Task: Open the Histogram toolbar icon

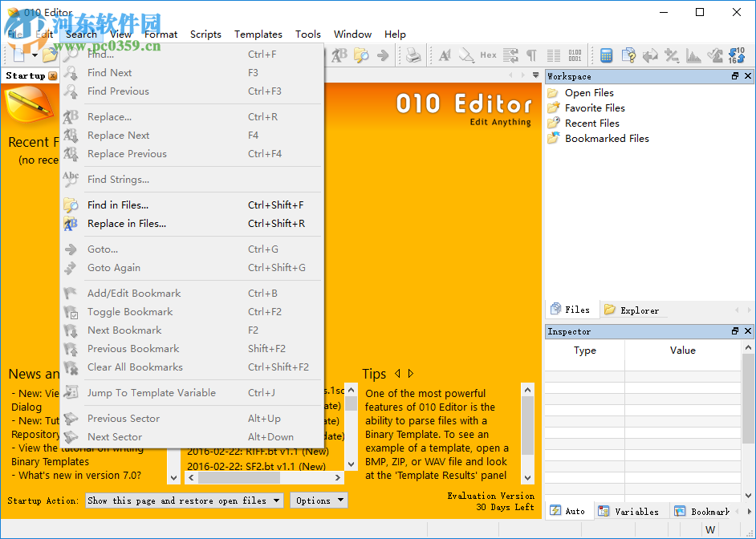Action: tap(693, 55)
